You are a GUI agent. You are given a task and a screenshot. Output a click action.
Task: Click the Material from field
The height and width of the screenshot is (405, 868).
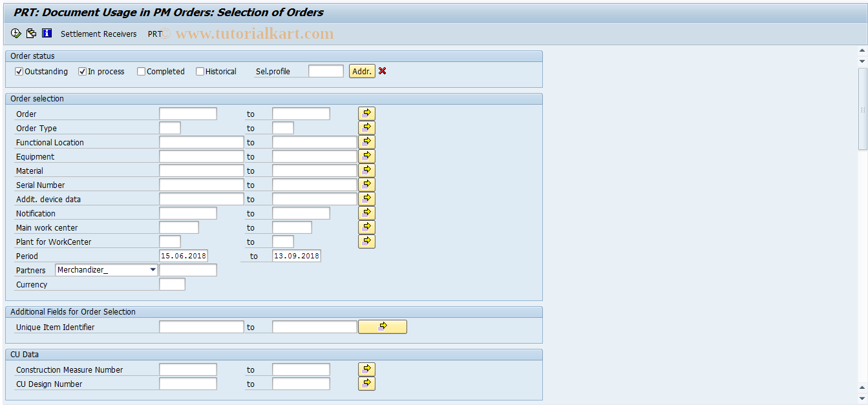coord(202,171)
